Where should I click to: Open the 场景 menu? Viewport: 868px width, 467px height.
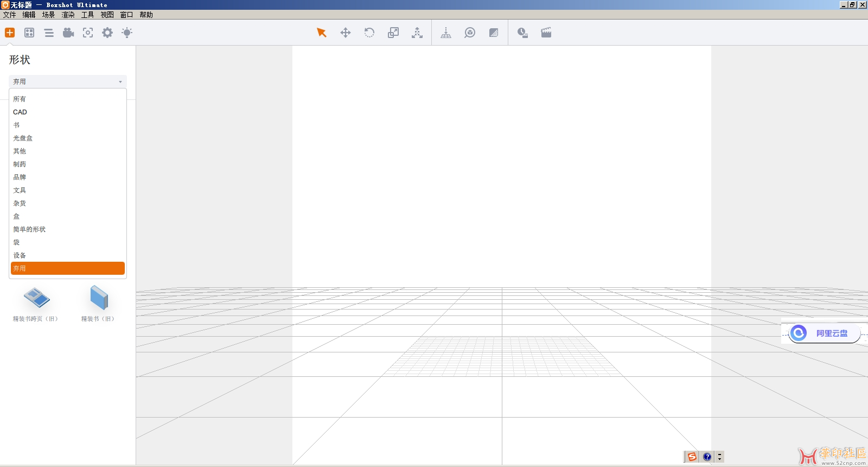(49, 15)
